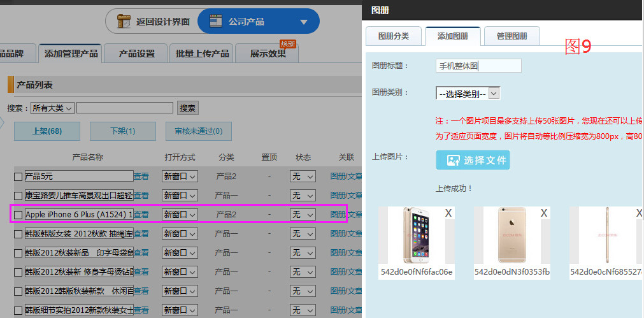Open the 图册类别 选择类别 dropdown
This screenshot has width=644, height=318.
[468, 94]
